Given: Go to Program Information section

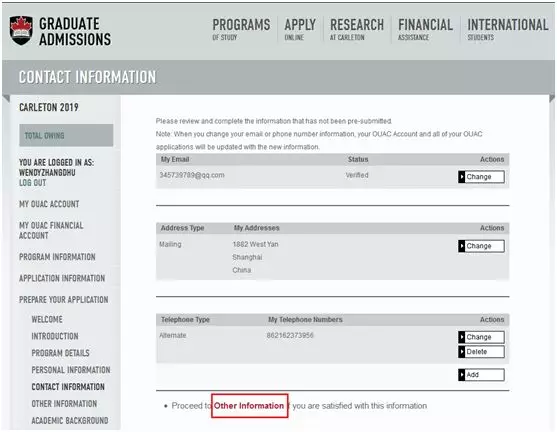Looking at the screenshot, I should coord(57,257).
